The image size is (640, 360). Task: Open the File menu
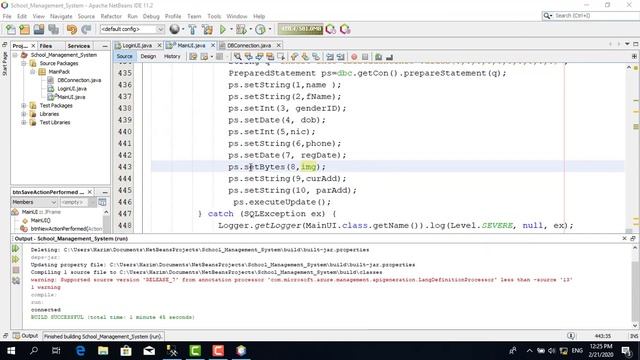[x=7, y=16]
